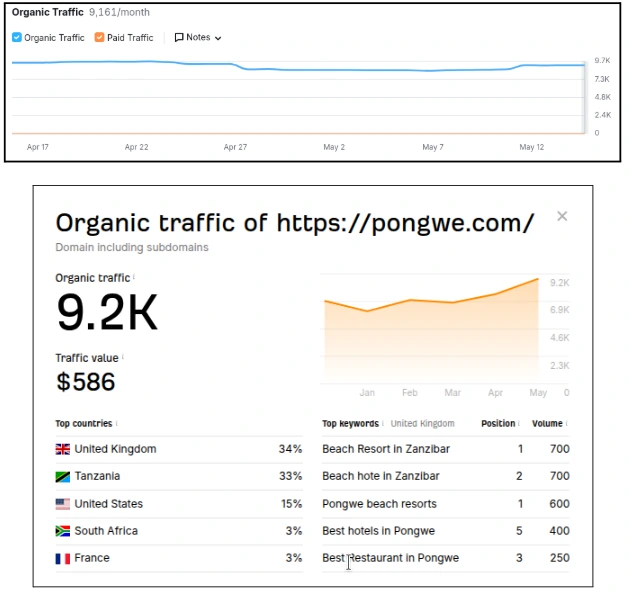This screenshot has width=629, height=592.
Task: Click the 33% share for Tanzania
Action: pos(290,476)
